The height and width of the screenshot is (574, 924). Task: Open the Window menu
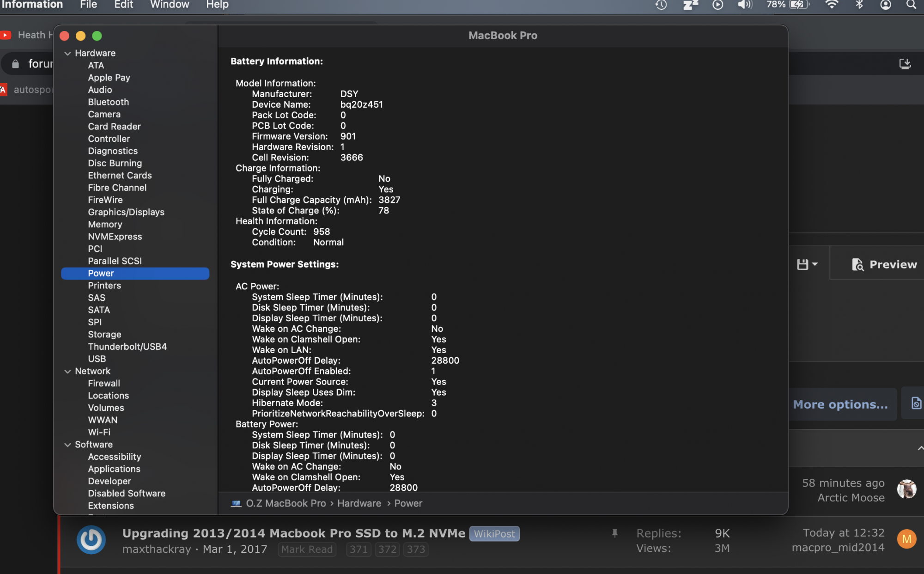[170, 5]
